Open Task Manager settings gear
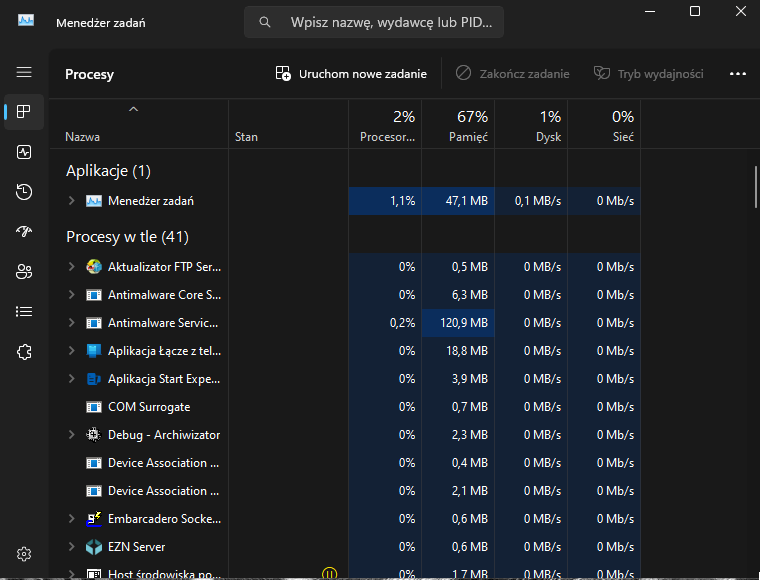Screen dimensions: 760x580 coord(24,554)
